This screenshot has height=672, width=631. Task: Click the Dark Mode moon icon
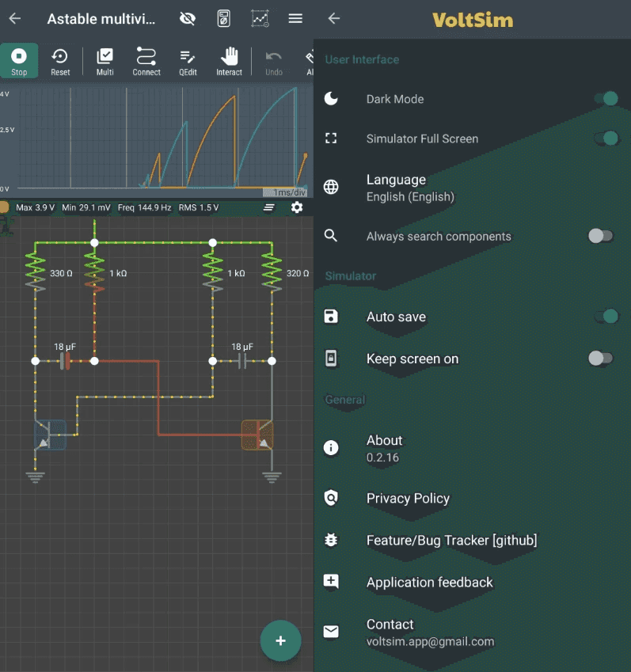tap(331, 99)
